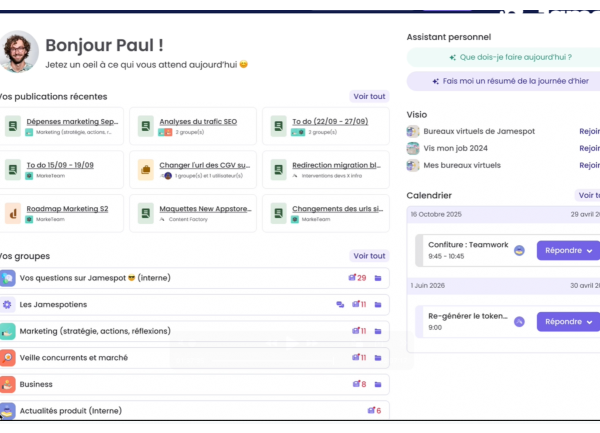Viewport: 600px width, 433px height.
Task: Click "Que dois-je faire aujourd'hui ?" assistant button
Action: [x=502, y=57]
